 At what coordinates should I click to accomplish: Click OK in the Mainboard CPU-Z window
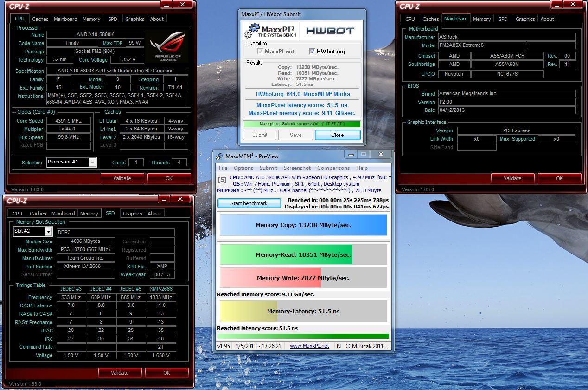pos(559,178)
